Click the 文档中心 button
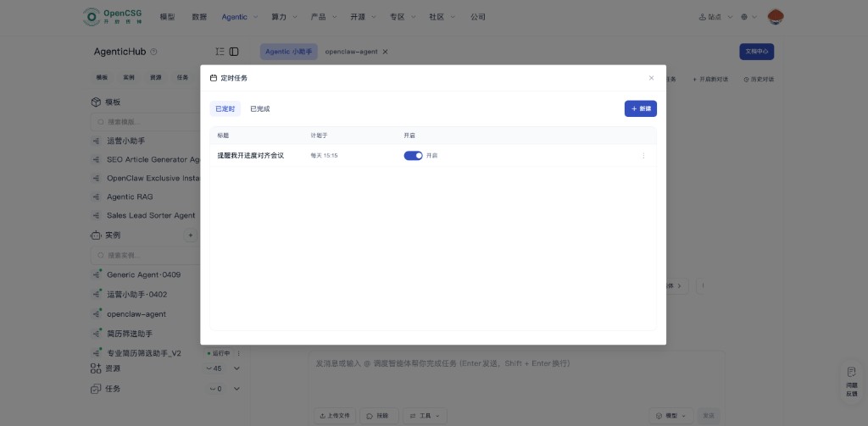Image resolution: width=868 pixels, height=426 pixels. point(756,52)
